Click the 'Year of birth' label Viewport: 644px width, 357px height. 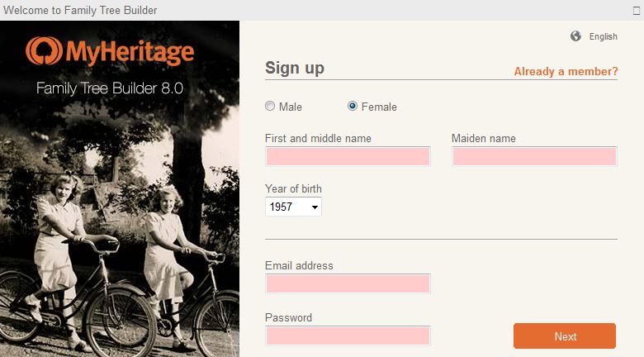(293, 189)
